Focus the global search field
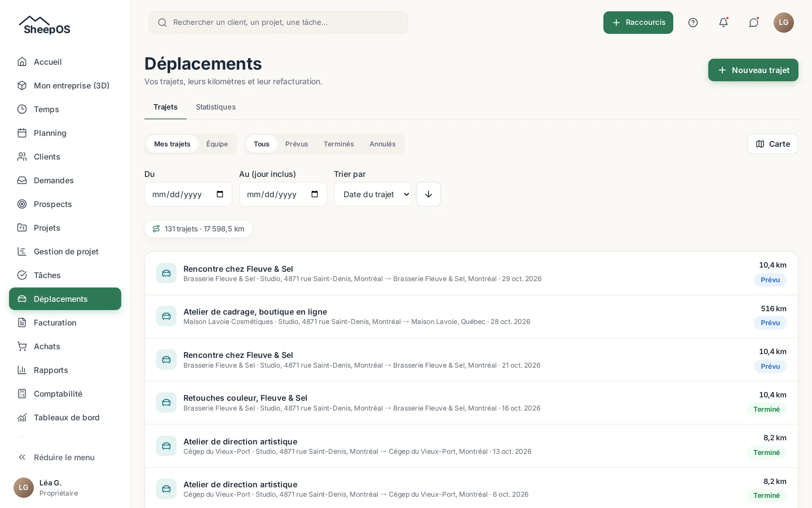Screen dimensions: 812x508 pyautogui.click(x=279, y=23)
